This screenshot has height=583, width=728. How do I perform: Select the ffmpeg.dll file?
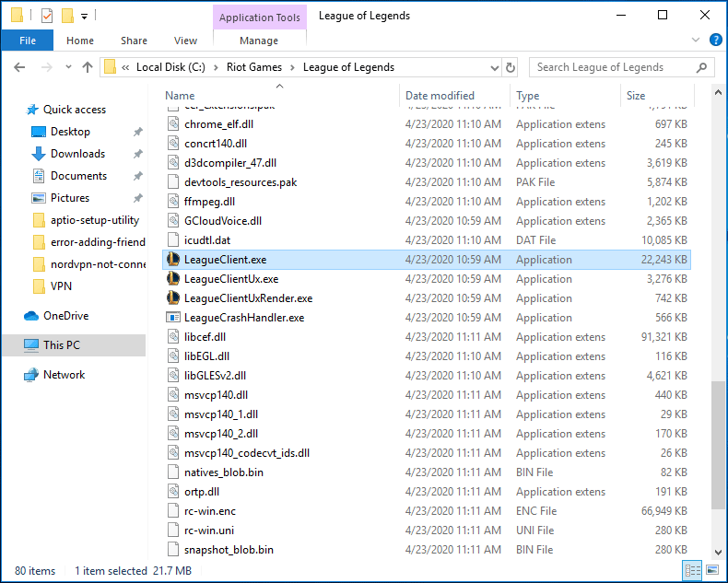[x=427, y=202]
